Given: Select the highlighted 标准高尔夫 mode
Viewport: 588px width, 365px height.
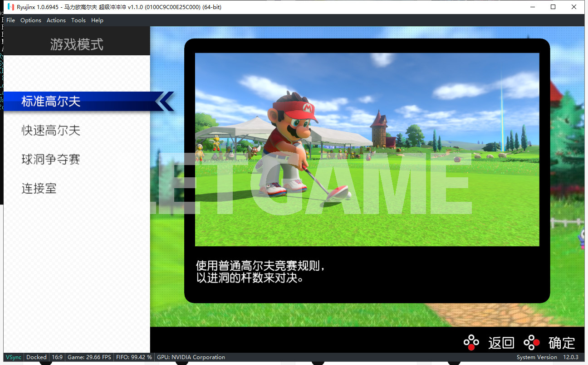Looking at the screenshot, I should (51, 102).
